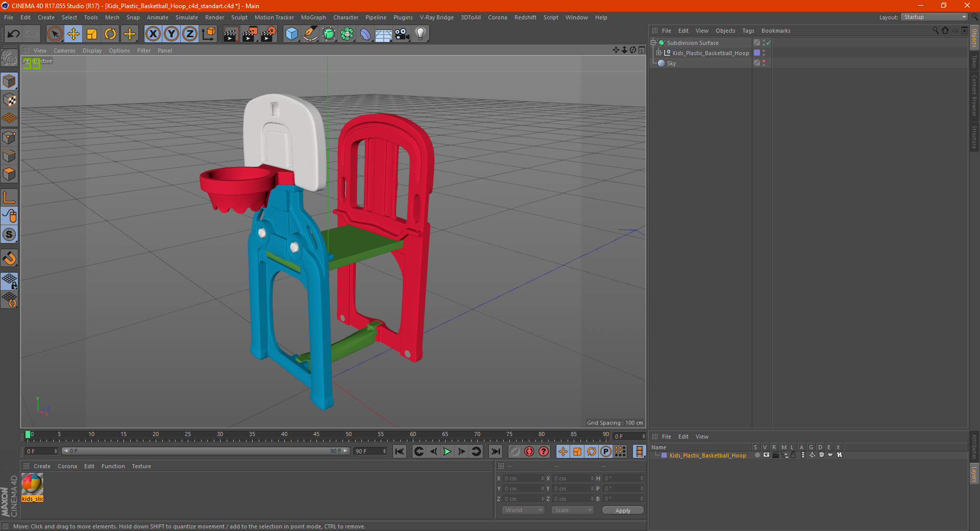Click the Apply button
980x531 pixels.
click(623, 511)
